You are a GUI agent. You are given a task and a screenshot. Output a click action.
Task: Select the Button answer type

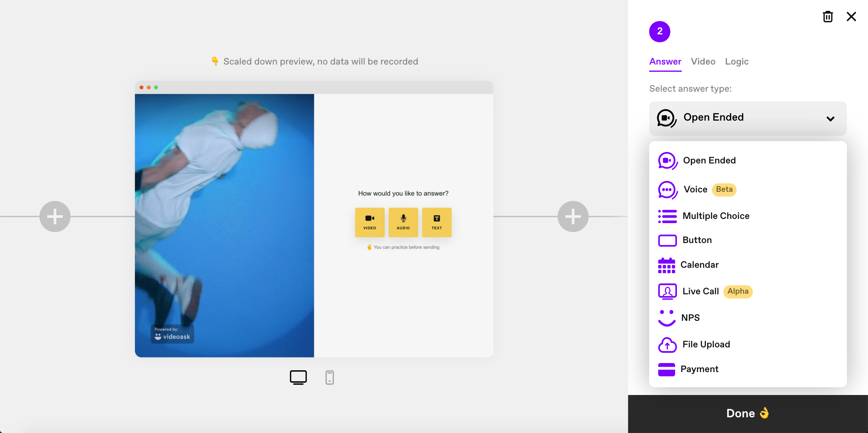click(748, 240)
